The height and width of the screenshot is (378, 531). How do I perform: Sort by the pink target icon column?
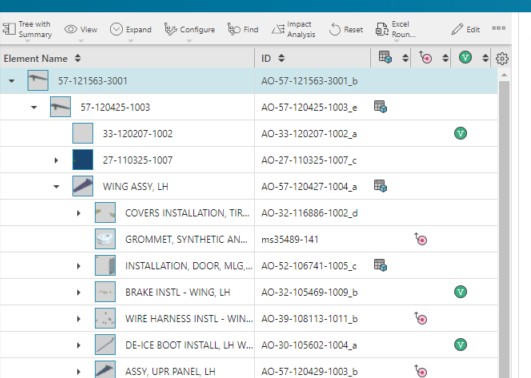(x=445, y=58)
